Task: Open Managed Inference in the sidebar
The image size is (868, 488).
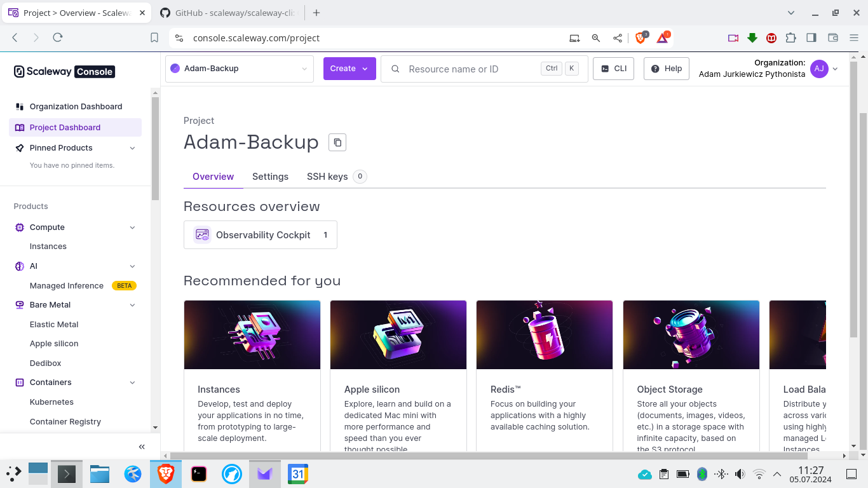Action: 67,286
